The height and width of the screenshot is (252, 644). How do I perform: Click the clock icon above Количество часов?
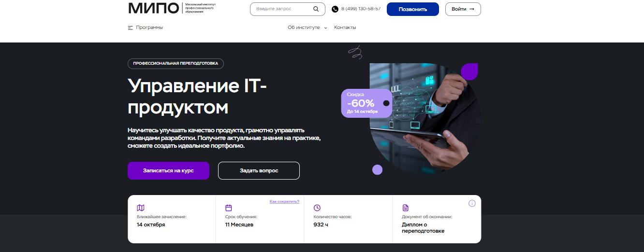[x=317, y=208]
